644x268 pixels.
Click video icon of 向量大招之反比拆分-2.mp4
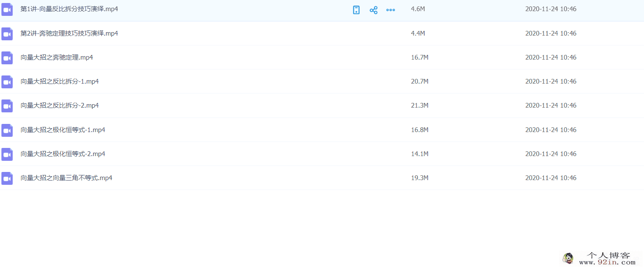click(7, 105)
